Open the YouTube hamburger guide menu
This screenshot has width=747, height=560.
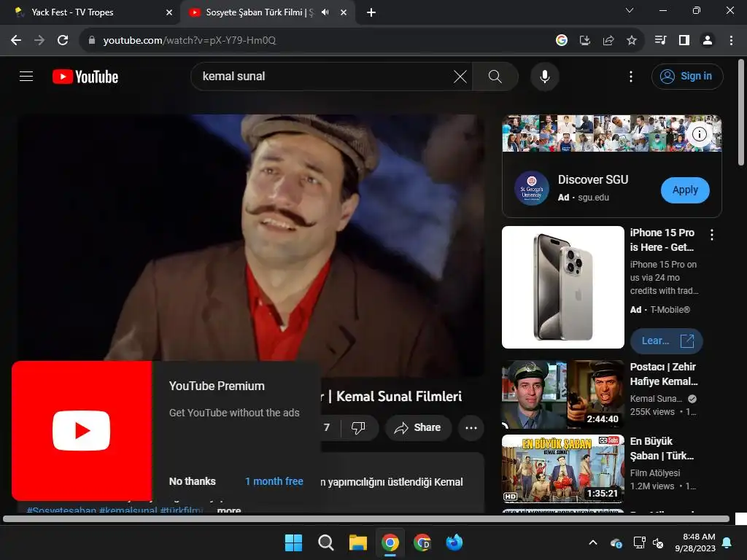coord(26,76)
